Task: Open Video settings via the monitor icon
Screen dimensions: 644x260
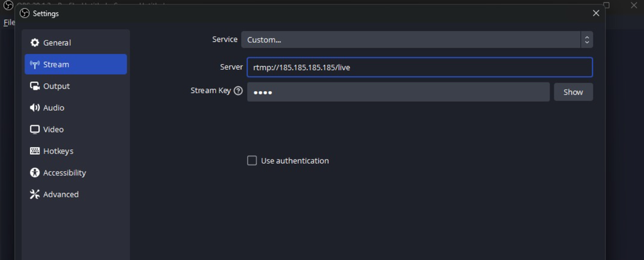Action: (35, 130)
